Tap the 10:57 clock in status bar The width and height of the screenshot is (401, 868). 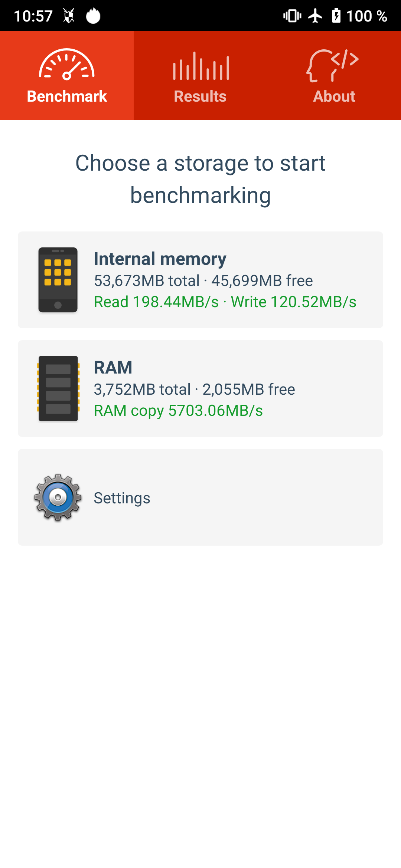(33, 16)
